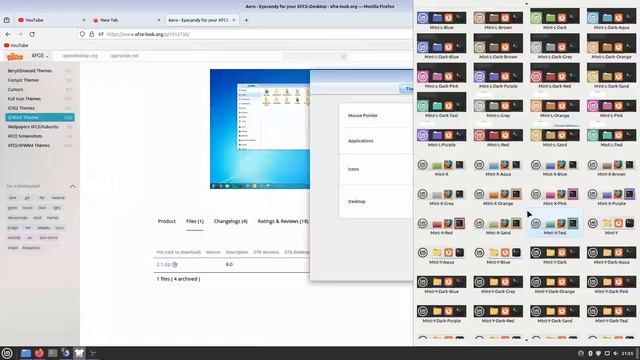640x360 pixels.
Task: Pick the Mint-L-Teal theme
Action: [611, 138]
